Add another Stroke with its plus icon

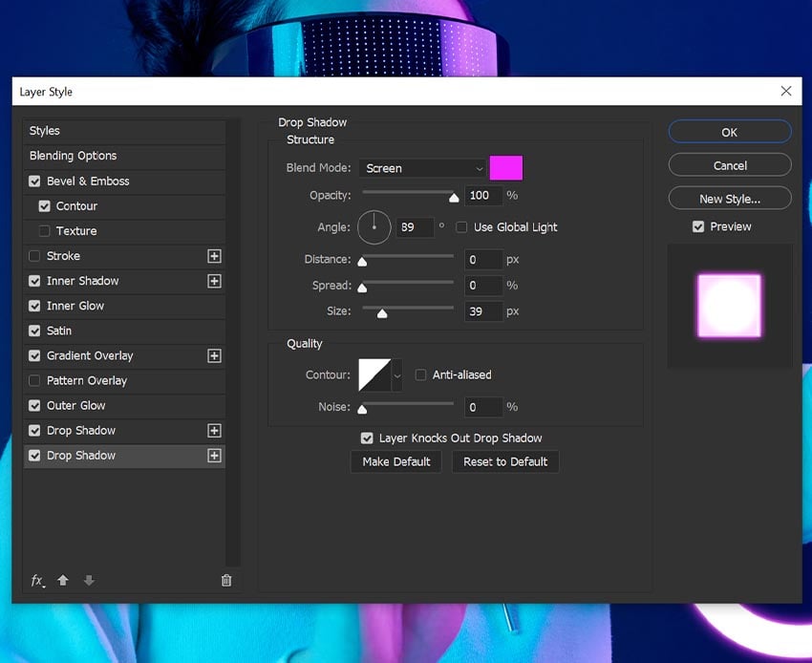pos(214,256)
